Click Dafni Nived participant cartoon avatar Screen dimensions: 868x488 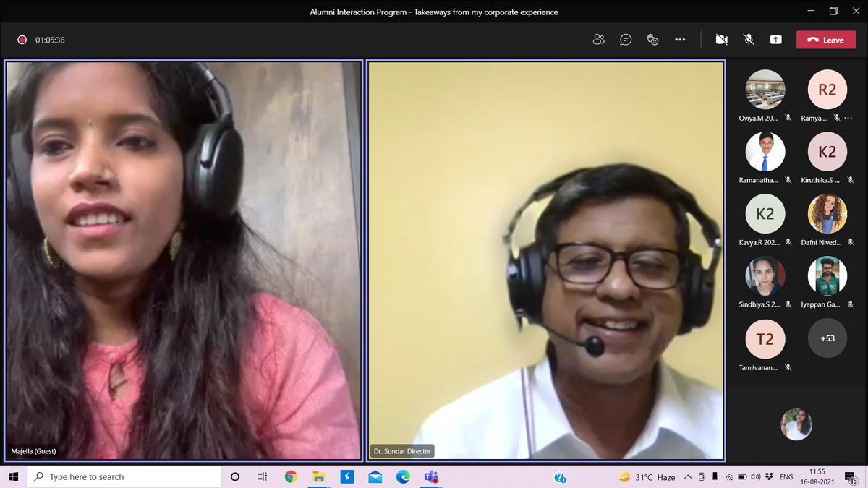pyautogui.click(x=827, y=213)
